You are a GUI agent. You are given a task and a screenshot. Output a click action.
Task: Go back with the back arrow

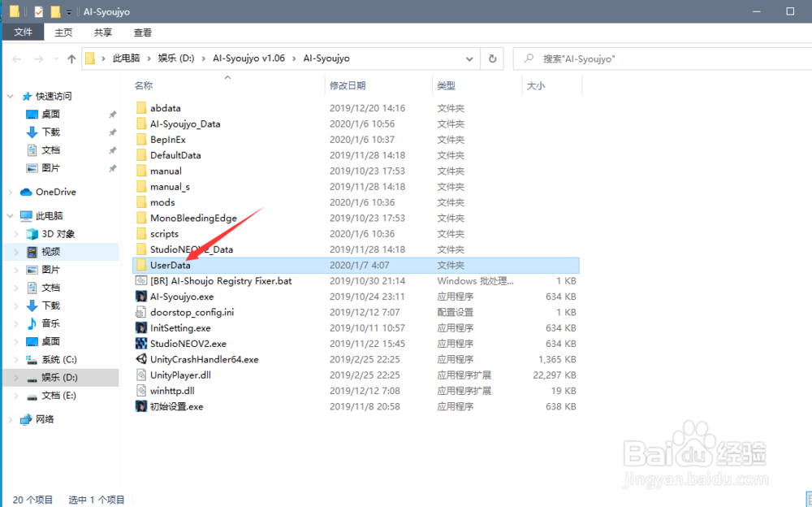tap(16, 59)
